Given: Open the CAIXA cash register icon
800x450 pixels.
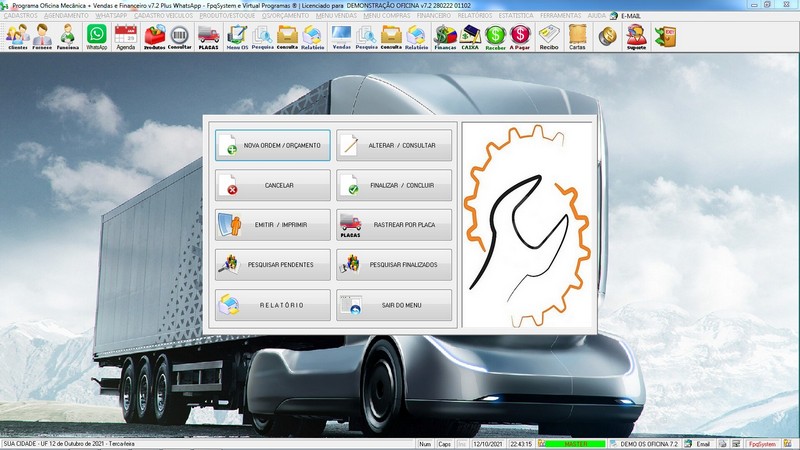Looking at the screenshot, I should (x=470, y=37).
